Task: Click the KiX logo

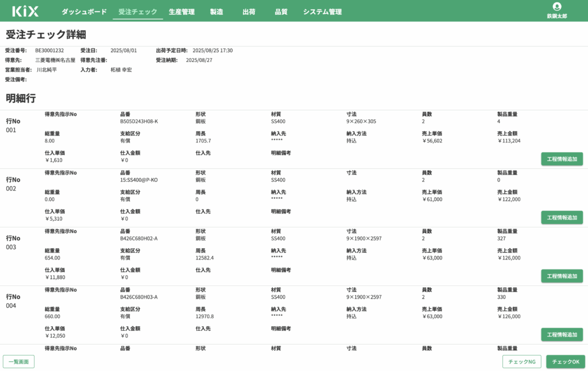Action: [25, 11]
